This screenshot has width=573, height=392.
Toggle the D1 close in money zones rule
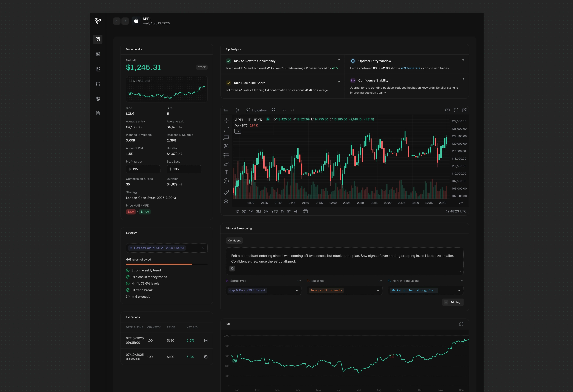tap(128, 277)
